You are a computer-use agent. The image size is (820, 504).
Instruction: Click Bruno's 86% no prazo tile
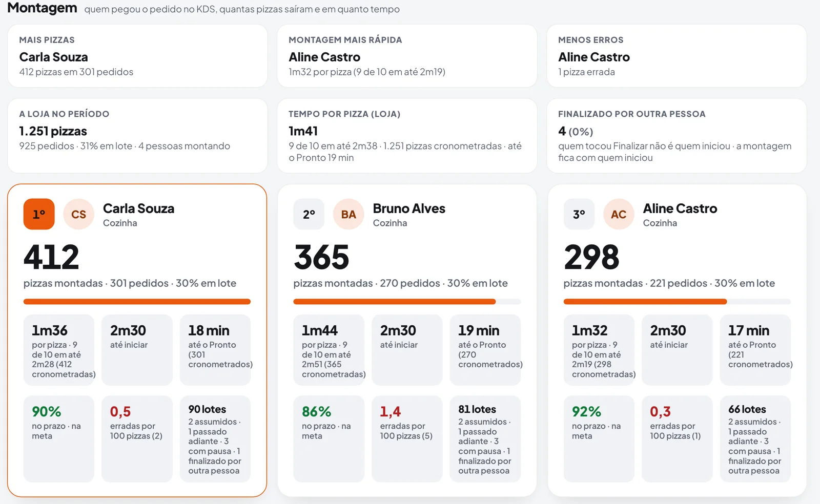coord(329,438)
